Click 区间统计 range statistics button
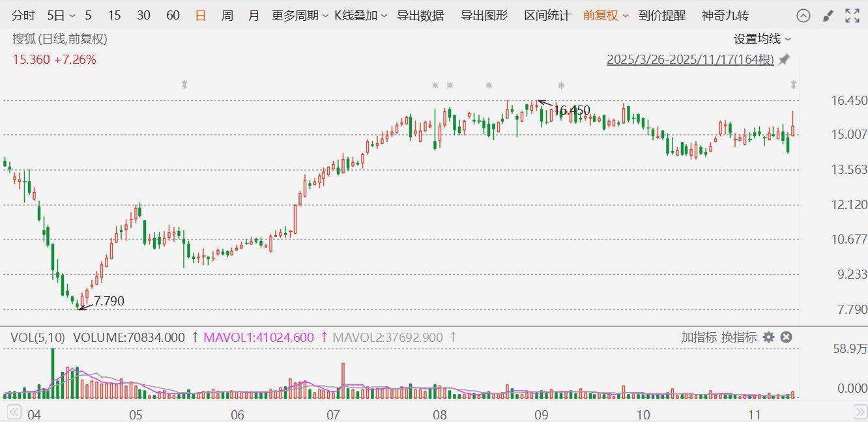The width and height of the screenshot is (868, 422). point(547,16)
